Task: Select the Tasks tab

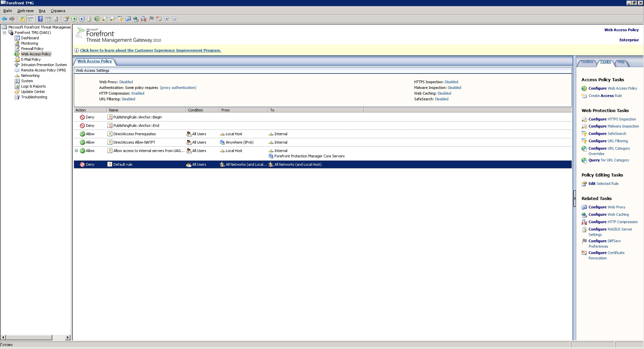Action: click(605, 62)
